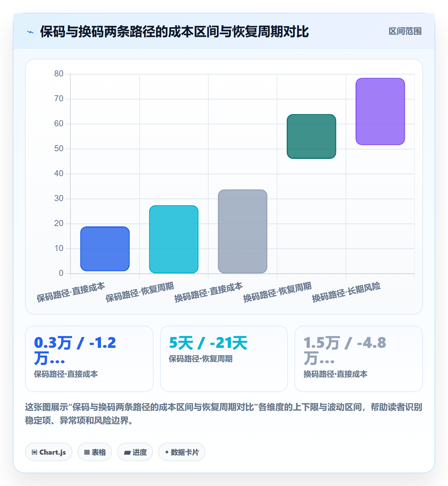Click the x-axis label 保码路径·直接成本
The height and width of the screenshot is (486, 448).
pyautogui.click(x=71, y=292)
